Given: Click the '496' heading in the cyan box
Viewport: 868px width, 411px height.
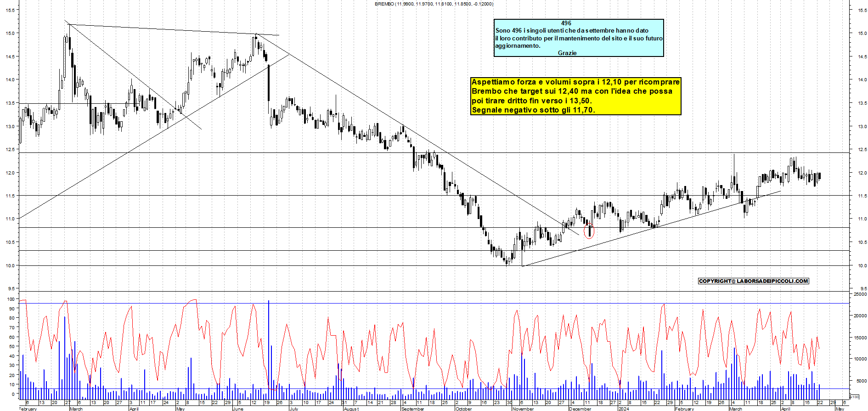Looking at the screenshot, I should click(x=566, y=23).
